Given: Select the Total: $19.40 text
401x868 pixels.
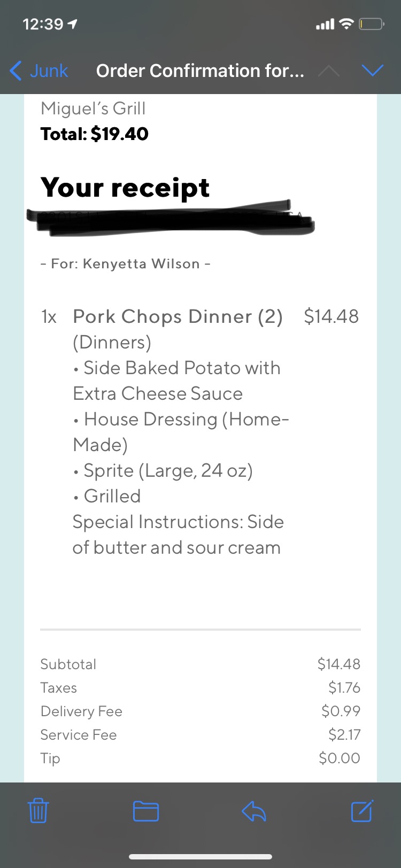Looking at the screenshot, I should (95, 134).
